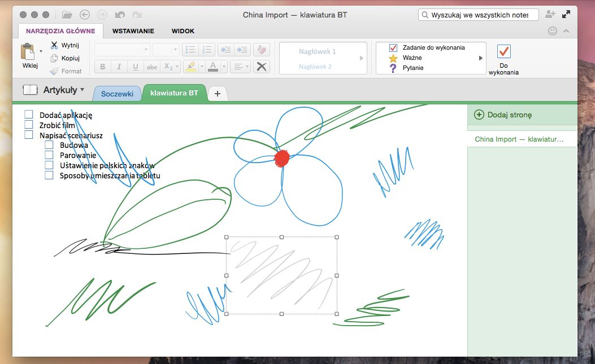Decrease the indent level
The image size is (595, 364).
(226, 50)
